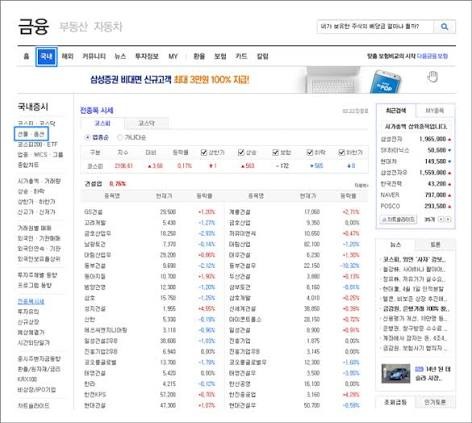Open the 카드 navigation item

pyautogui.click(x=241, y=56)
